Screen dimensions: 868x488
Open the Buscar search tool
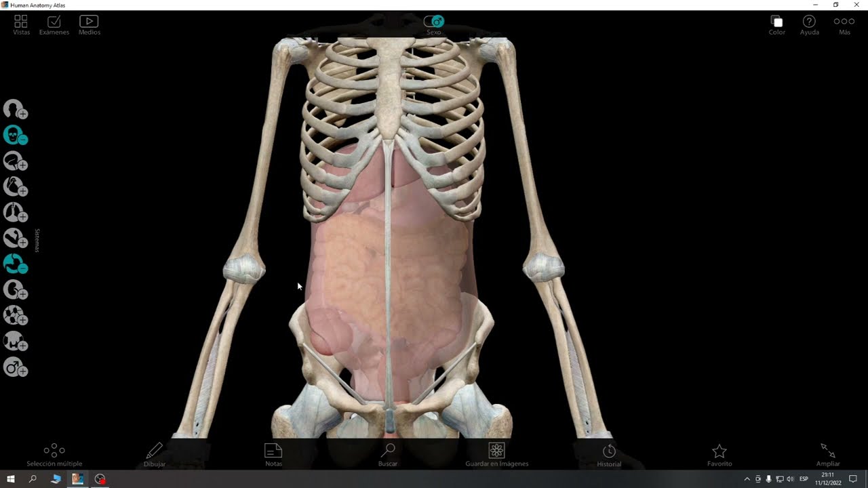tap(388, 455)
